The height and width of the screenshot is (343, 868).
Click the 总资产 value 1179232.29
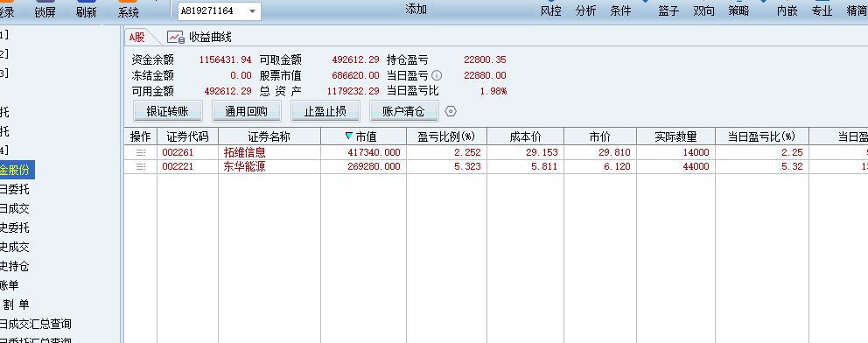[x=353, y=91]
